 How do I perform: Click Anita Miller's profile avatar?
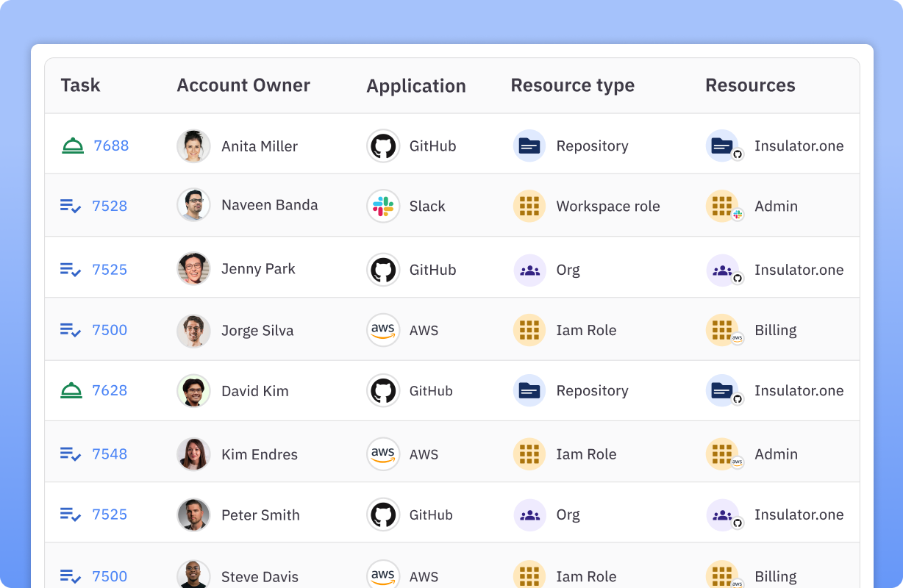(193, 146)
